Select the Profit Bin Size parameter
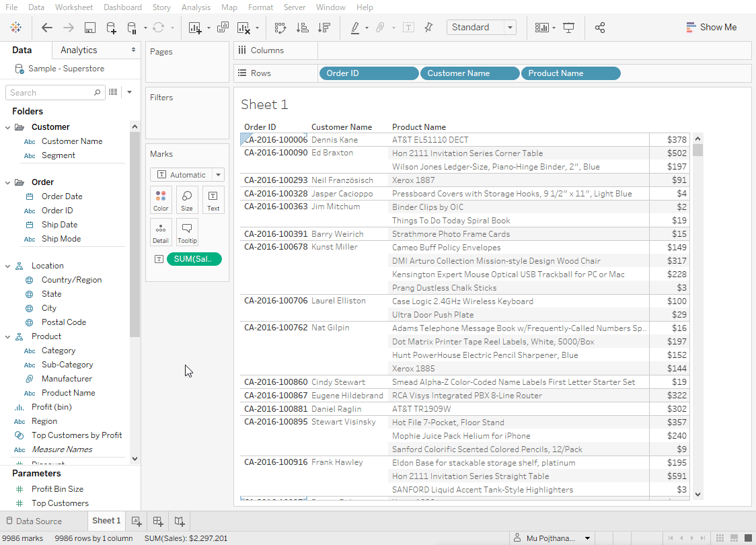This screenshot has height=545, width=756. pyautogui.click(x=57, y=489)
